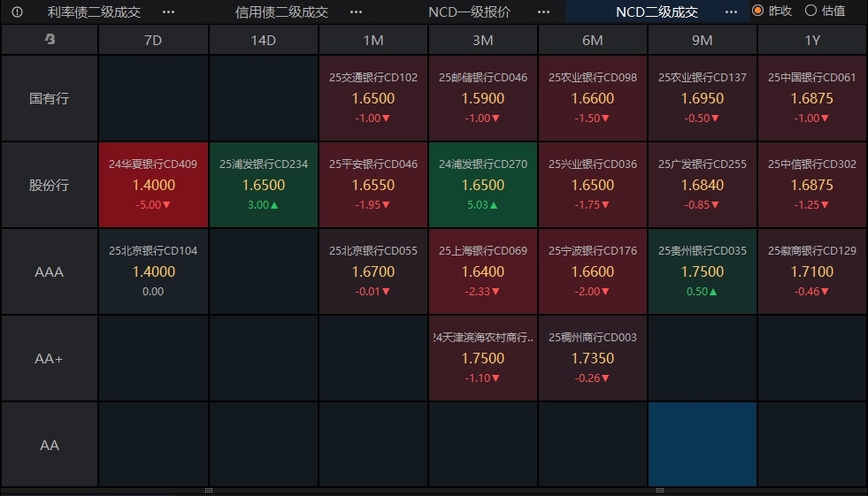Open the 24天津滨海农村商行 cell

click(x=483, y=358)
